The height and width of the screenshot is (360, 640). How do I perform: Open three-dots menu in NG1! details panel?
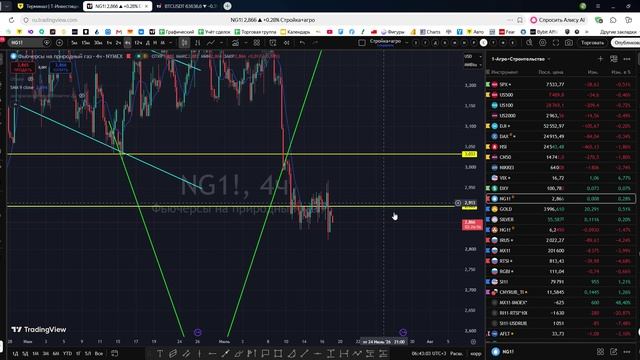click(x=627, y=351)
